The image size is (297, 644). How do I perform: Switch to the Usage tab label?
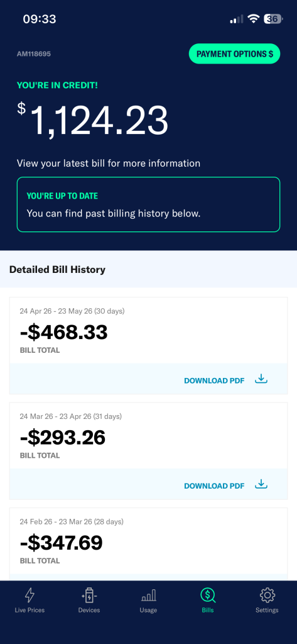click(x=148, y=610)
